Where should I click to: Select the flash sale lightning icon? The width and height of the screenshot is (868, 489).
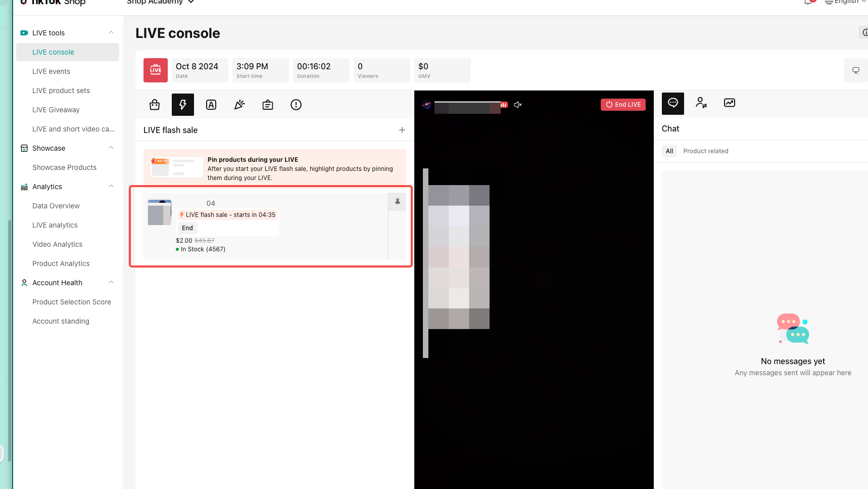pyautogui.click(x=183, y=105)
